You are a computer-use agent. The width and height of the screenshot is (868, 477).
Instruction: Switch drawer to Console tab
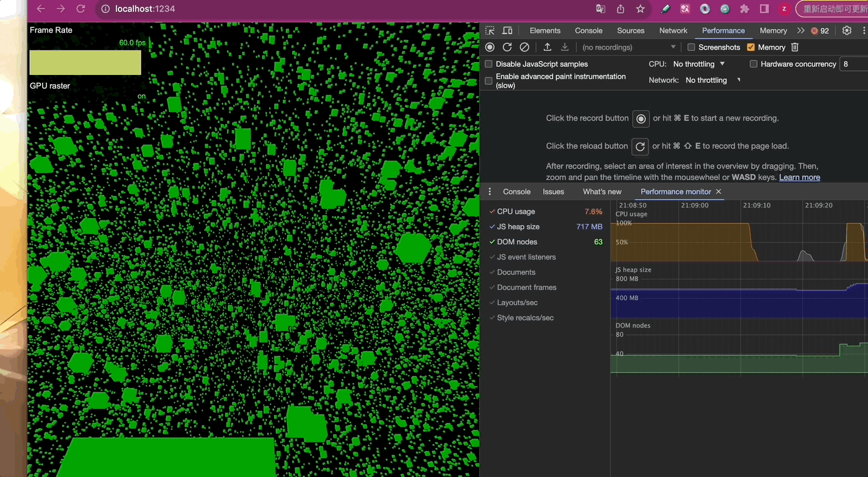(x=516, y=191)
